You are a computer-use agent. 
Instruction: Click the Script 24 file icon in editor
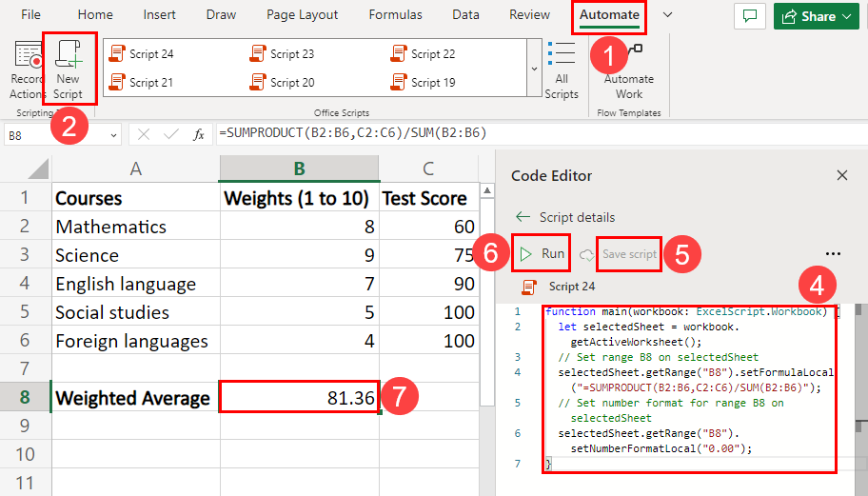pyautogui.click(x=529, y=287)
